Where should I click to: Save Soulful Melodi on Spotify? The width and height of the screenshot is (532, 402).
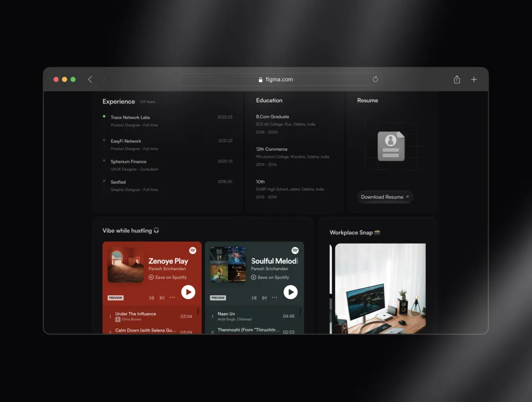pos(270,277)
